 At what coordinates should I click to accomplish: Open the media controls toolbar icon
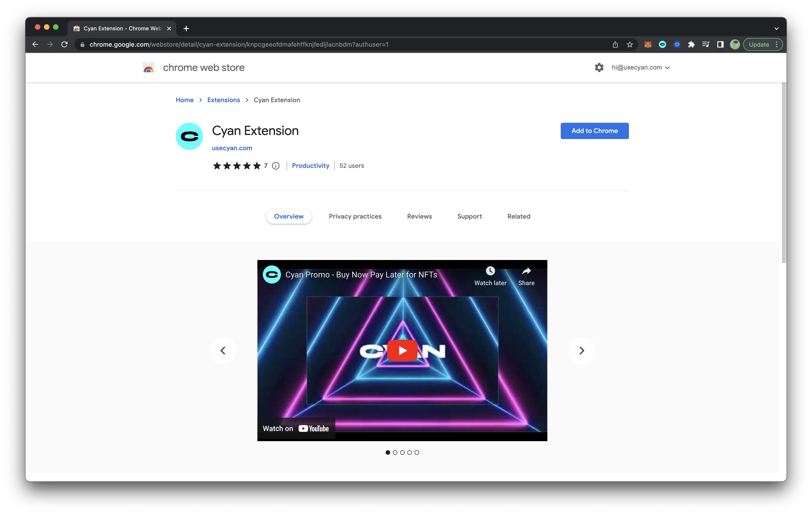[x=706, y=44]
